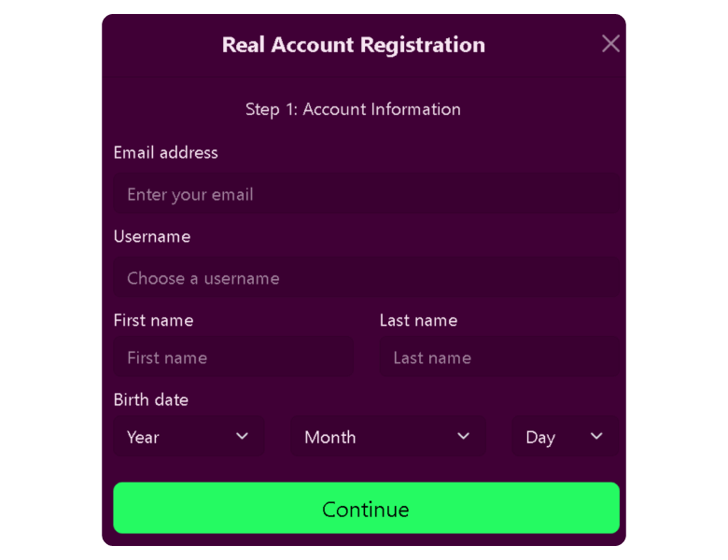Click the Birth date label
728x560 pixels.
150,400
